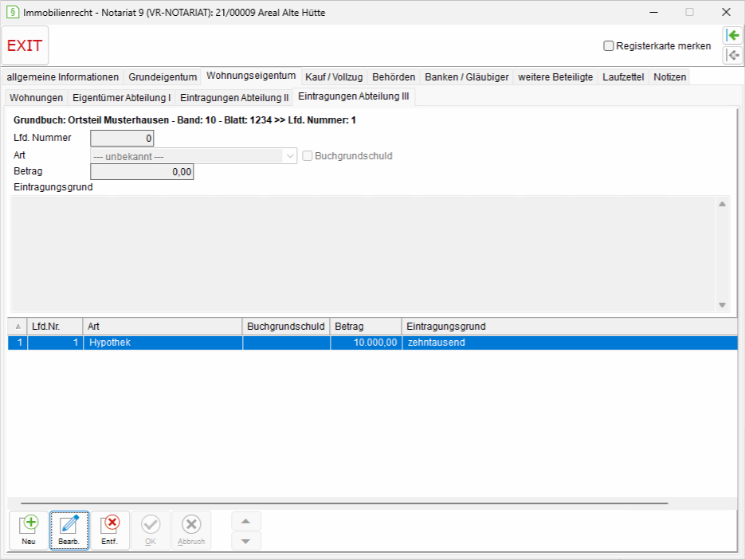Toggle the Buchgrundschuld checkbox
Screen dimensions: 745x560
coord(308,156)
